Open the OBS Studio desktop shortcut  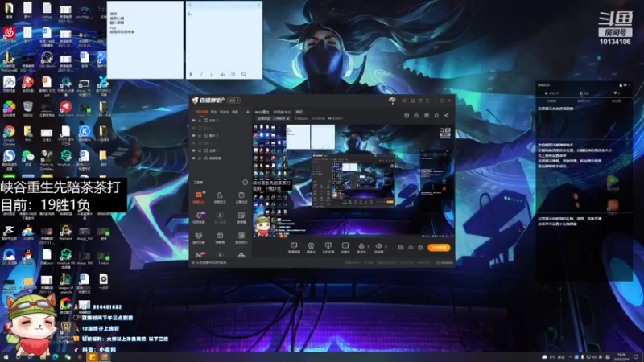[x=47, y=60]
